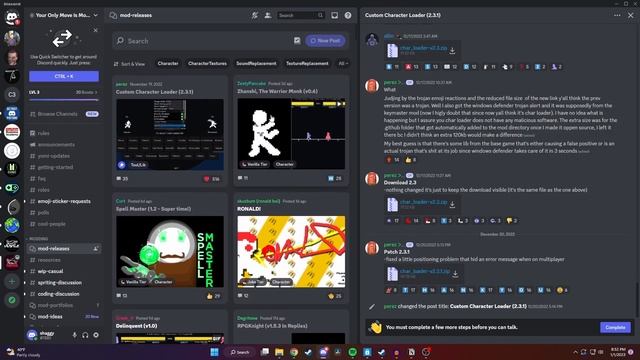Open the Help question mark icon
This screenshot has height=360, width=640.
(x=348, y=16)
